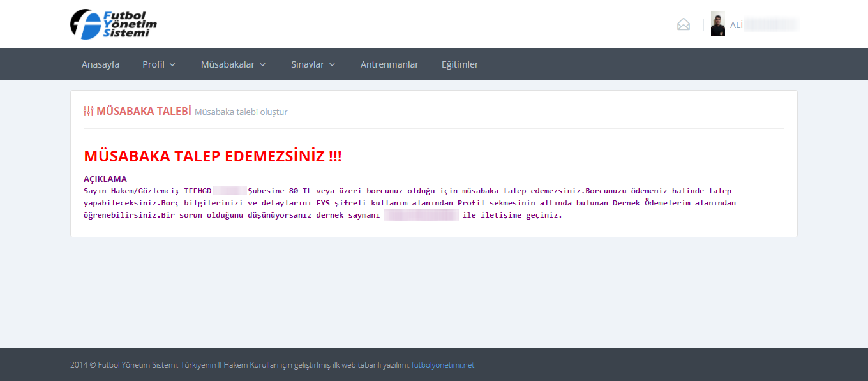Navigate to the Eğitimler page
Image resolution: width=868 pixels, height=381 pixels.
click(460, 64)
